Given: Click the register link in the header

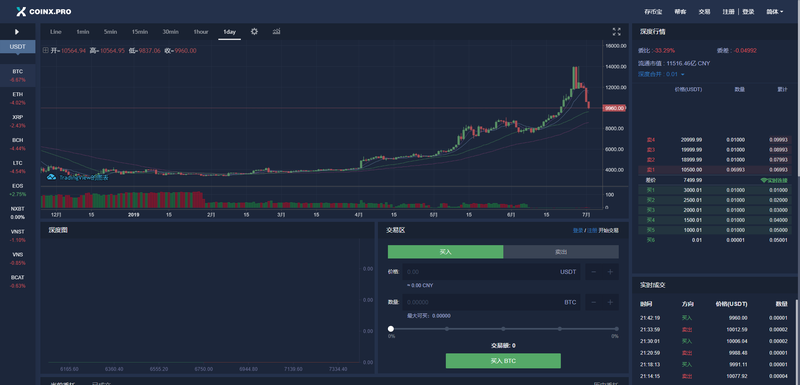Looking at the screenshot, I should [x=728, y=12].
